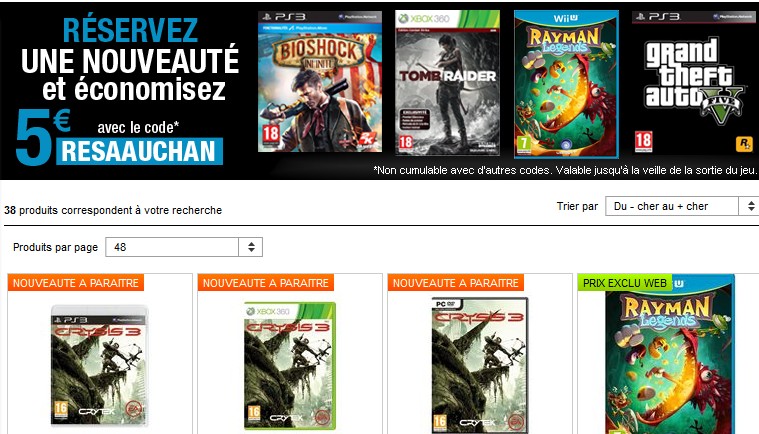
Task: Open Rayman Legends product in results grid
Action: 670,356
